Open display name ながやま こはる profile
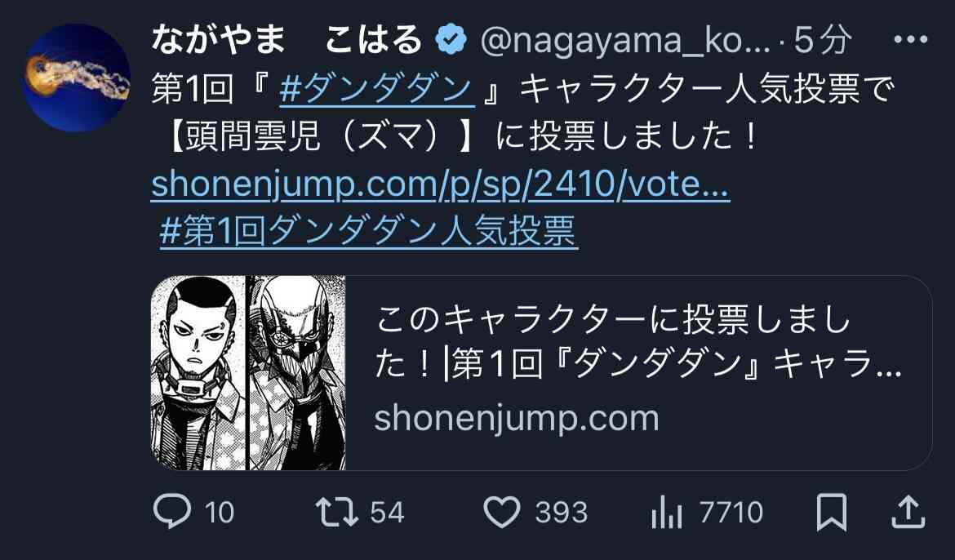This screenshot has height=560, width=955. click(286, 40)
